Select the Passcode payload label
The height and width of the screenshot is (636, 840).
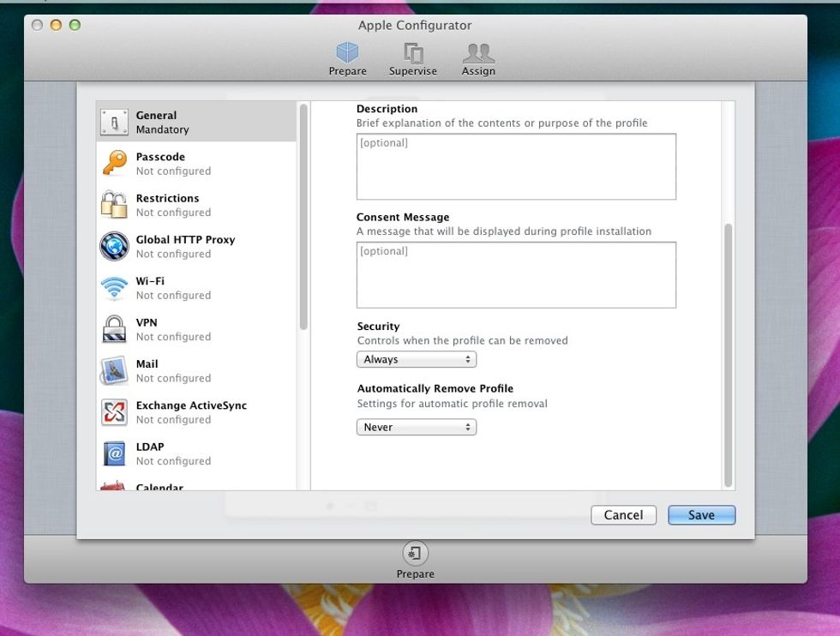tap(160, 157)
